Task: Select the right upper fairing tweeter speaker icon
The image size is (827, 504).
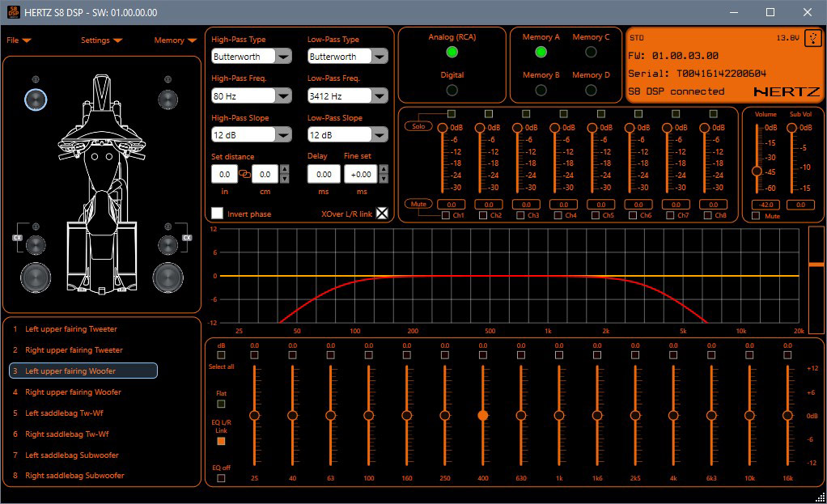Action: 168,79
